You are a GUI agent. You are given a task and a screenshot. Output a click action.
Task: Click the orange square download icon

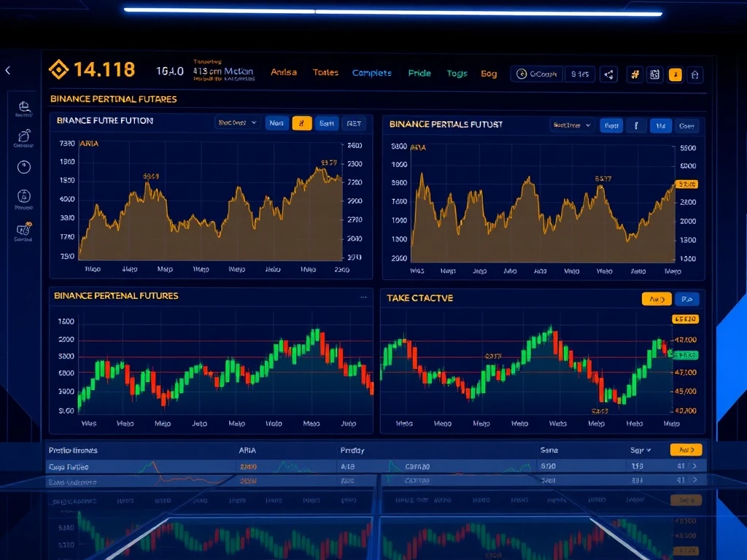tap(675, 74)
